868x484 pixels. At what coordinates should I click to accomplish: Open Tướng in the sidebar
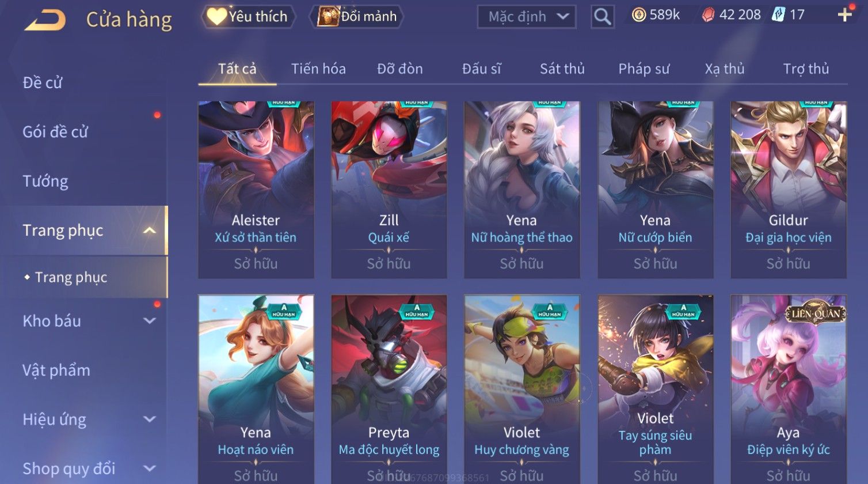click(x=45, y=181)
